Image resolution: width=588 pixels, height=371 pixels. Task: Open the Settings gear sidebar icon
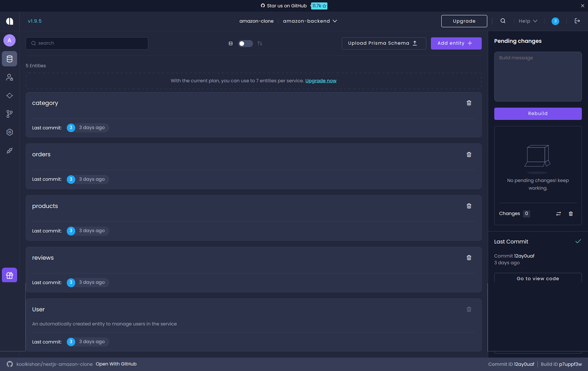click(x=9, y=132)
